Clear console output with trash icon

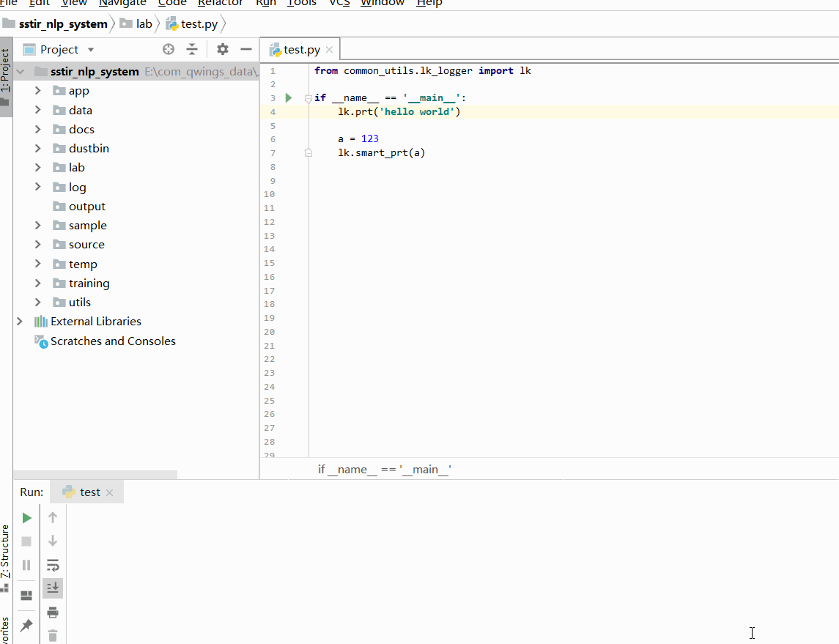(53, 635)
